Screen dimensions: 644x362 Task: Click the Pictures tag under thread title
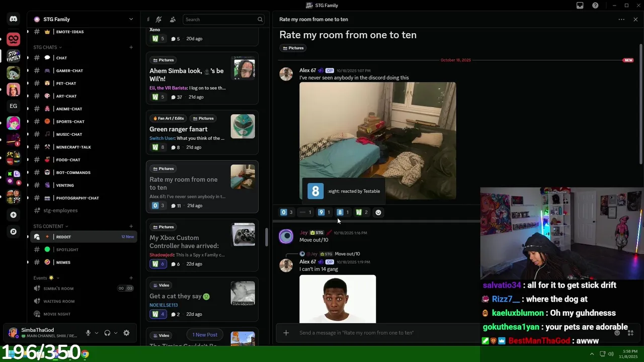[293, 48]
